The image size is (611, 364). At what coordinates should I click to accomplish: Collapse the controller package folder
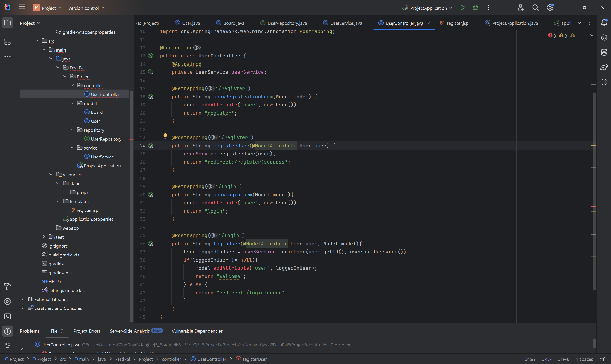coord(72,85)
